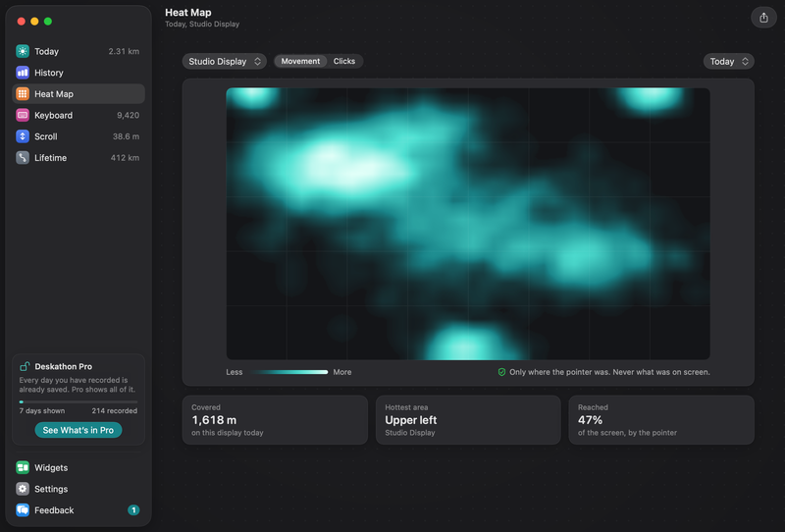
Task: Click the orange Heat Map grid icon
Action: click(x=23, y=93)
